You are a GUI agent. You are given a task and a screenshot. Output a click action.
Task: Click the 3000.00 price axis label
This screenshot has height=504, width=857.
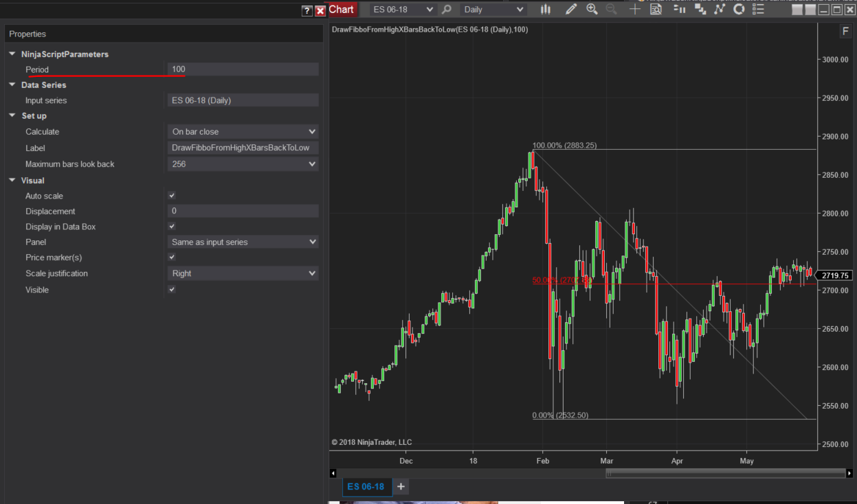click(x=836, y=60)
